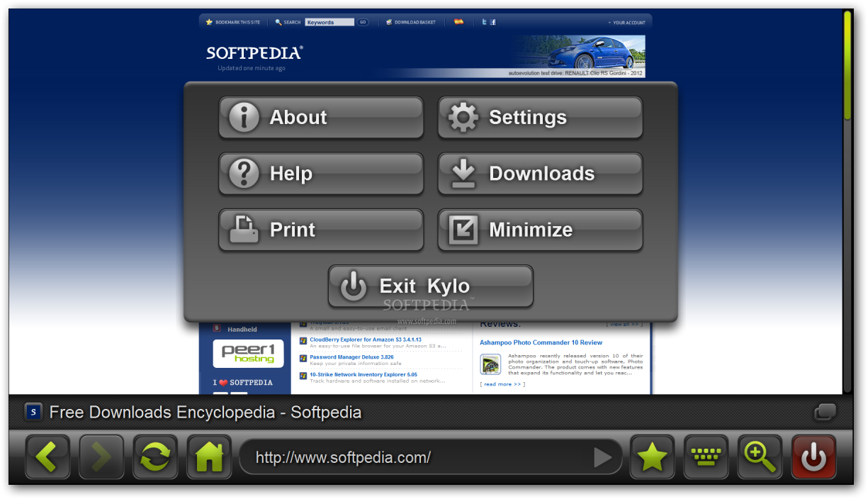Click the go arrow in address bar
The width and height of the screenshot is (868, 499).
click(602, 458)
